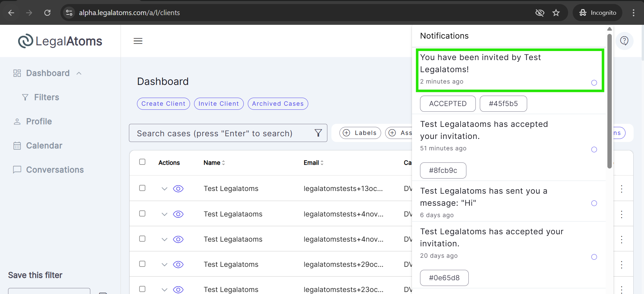
Task: Click the #45f5b5 tag in notifications
Action: coord(503,104)
